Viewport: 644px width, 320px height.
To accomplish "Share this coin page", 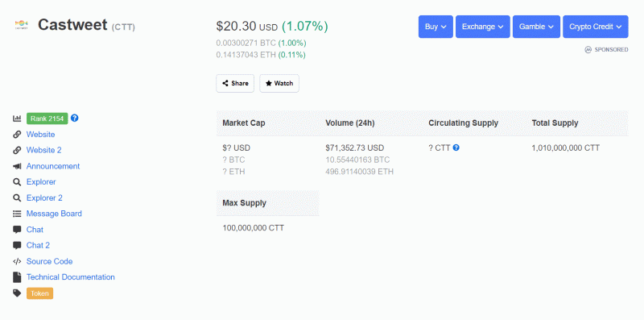I will (x=235, y=83).
